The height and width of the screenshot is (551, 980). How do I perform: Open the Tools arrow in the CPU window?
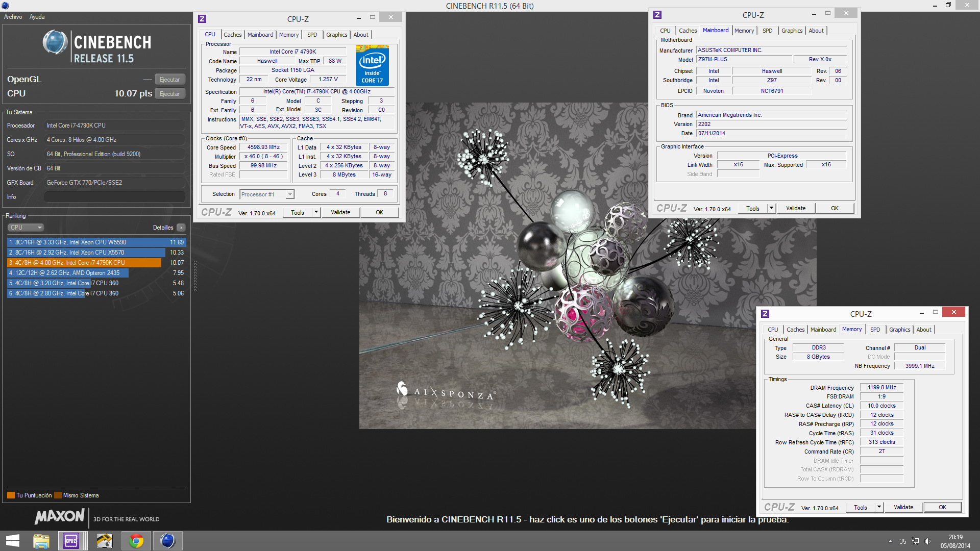pos(316,212)
